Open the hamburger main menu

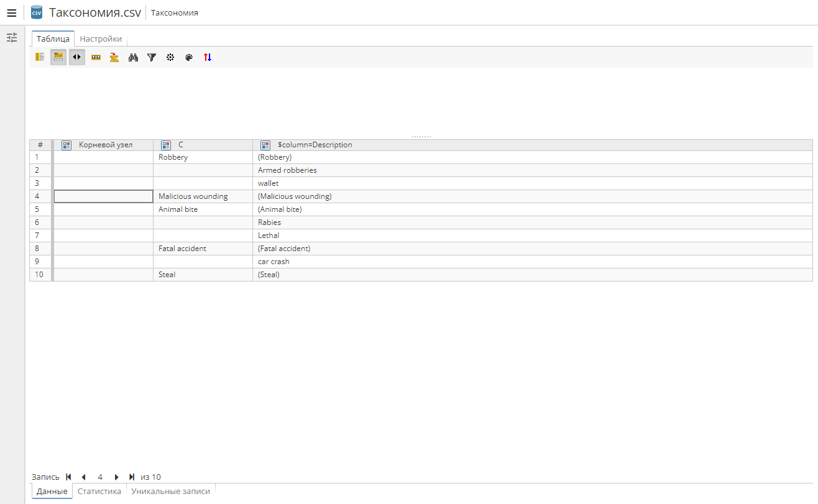11,12
